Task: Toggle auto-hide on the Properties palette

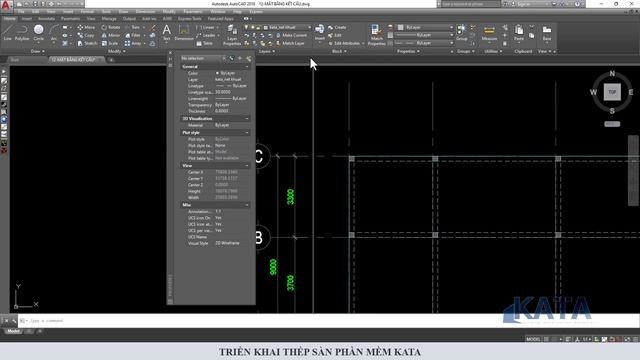Action: pyautogui.click(x=170, y=59)
